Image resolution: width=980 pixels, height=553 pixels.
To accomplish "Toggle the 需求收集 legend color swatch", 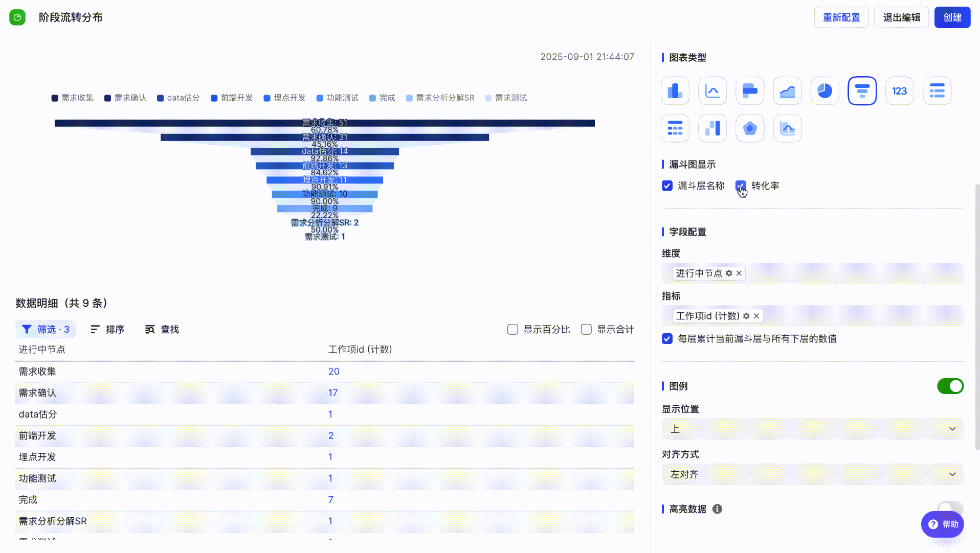I will coord(55,98).
